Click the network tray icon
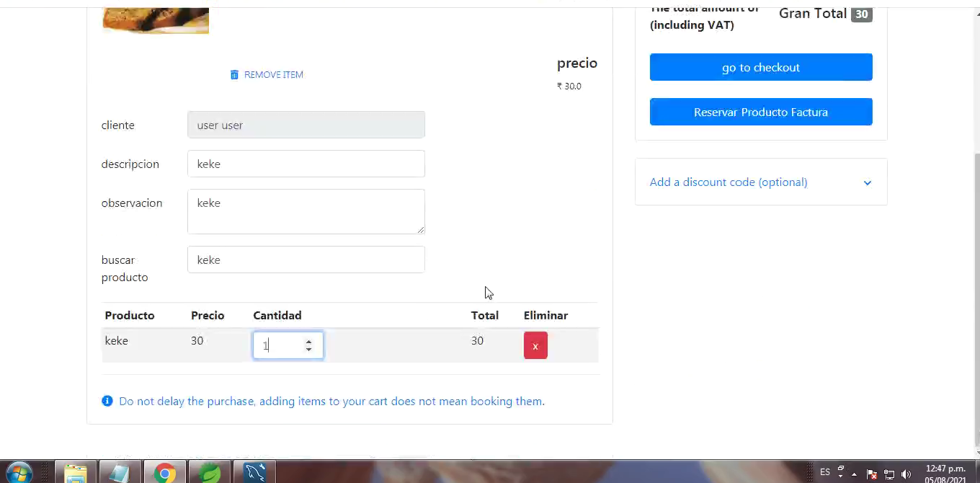This screenshot has width=980, height=483. [x=889, y=474]
